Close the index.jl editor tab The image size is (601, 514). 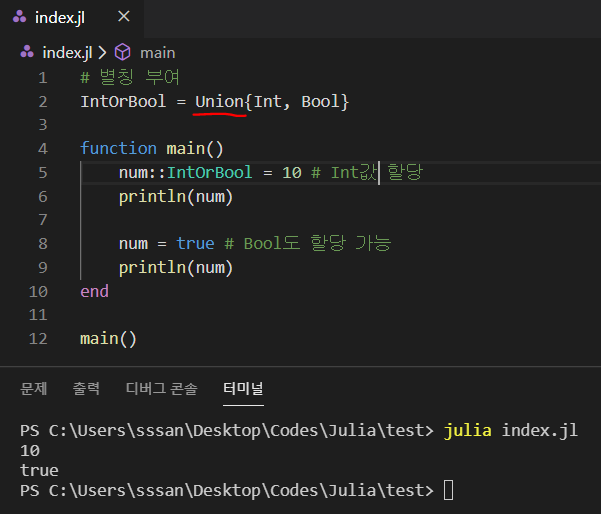pos(123,18)
